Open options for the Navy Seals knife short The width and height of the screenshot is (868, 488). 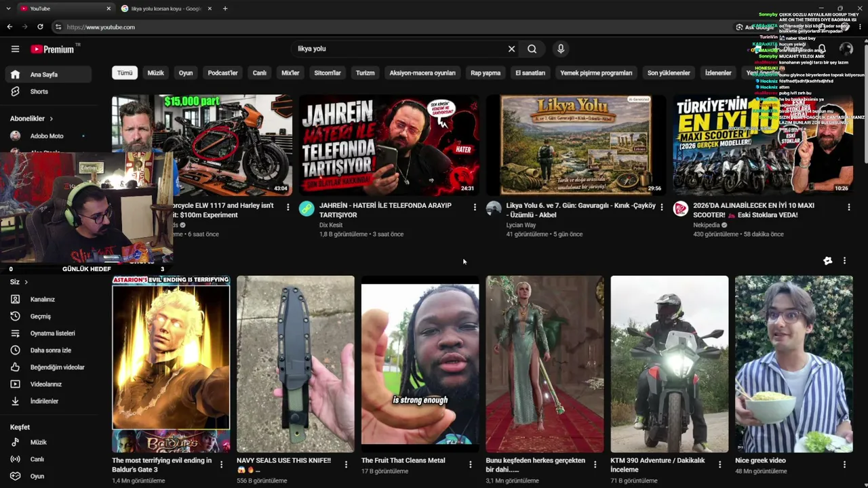[x=346, y=464]
